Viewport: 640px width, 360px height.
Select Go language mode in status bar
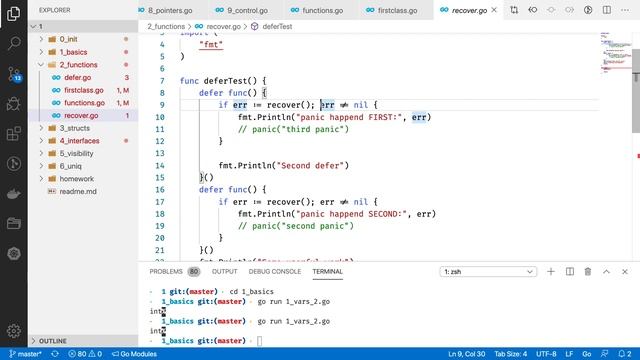(x=587, y=354)
